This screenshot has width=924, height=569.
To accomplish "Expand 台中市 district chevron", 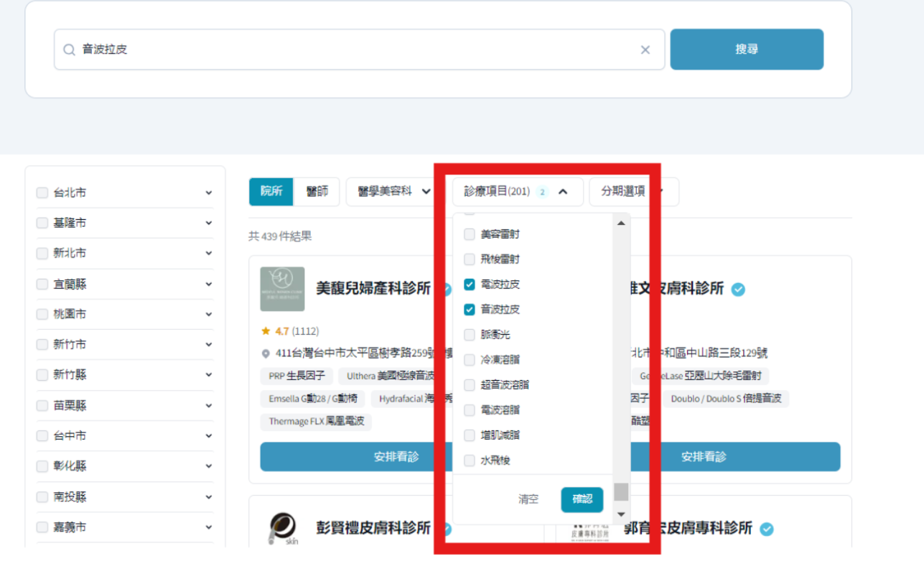I will click(x=208, y=435).
